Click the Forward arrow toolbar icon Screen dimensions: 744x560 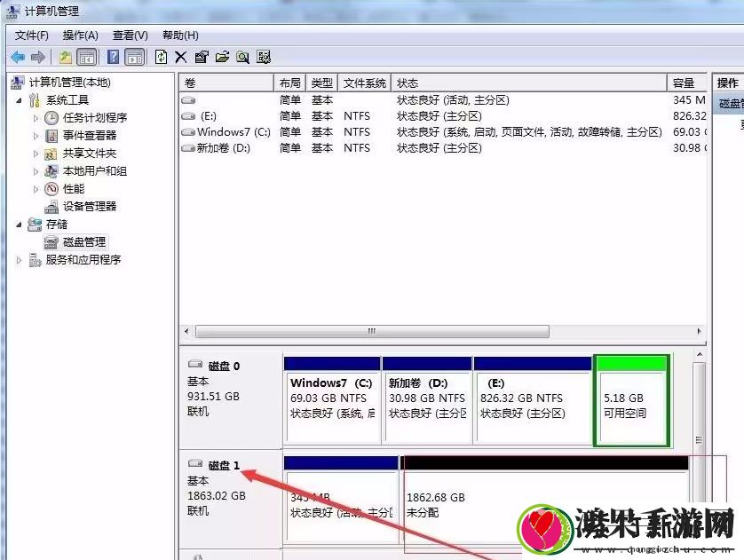tap(38, 58)
